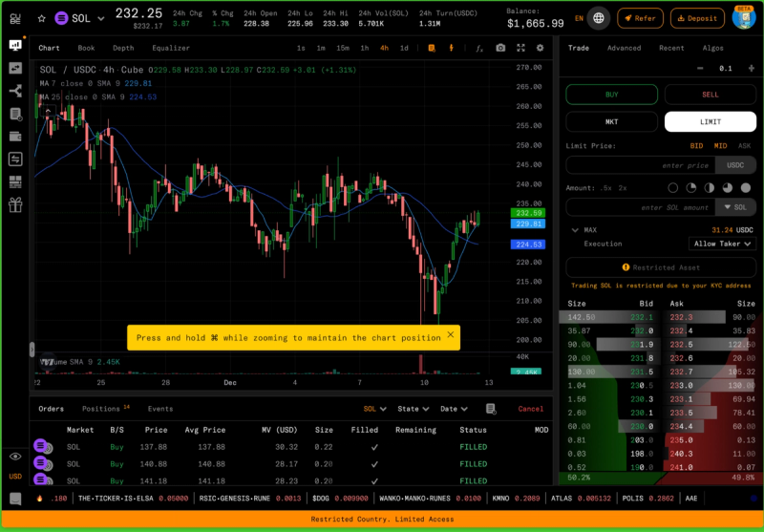Toggle fullscreen chart icon
This screenshot has width=764, height=532.
(520, 48)
